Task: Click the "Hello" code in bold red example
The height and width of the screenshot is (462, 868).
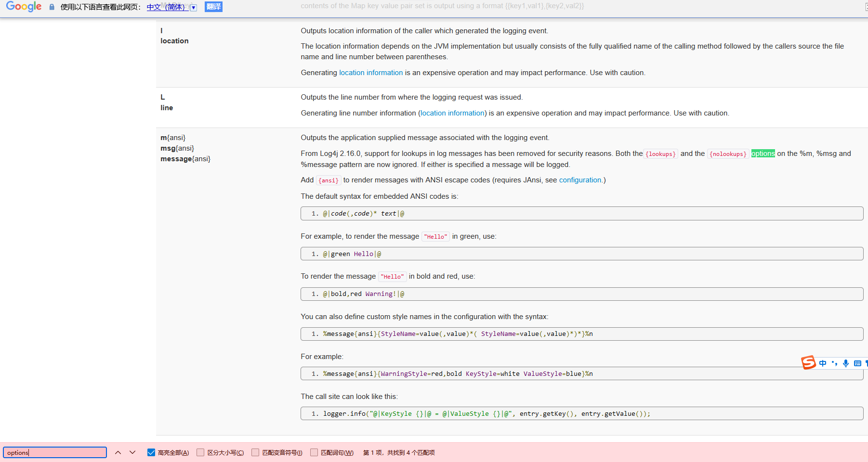Action: 392,277
